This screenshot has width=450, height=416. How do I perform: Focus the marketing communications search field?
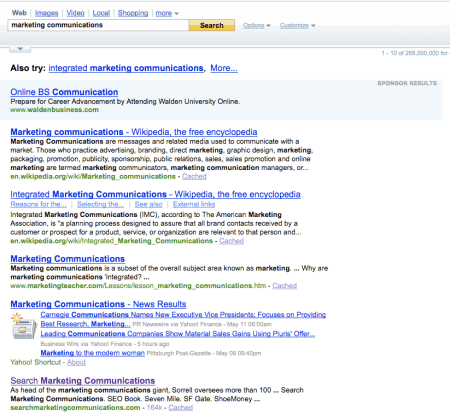98,25
